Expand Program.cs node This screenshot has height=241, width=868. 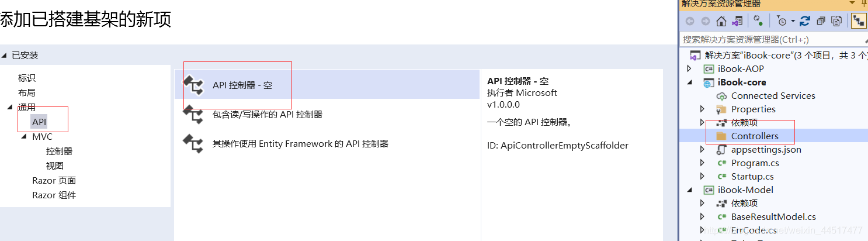tap(703, 163)
